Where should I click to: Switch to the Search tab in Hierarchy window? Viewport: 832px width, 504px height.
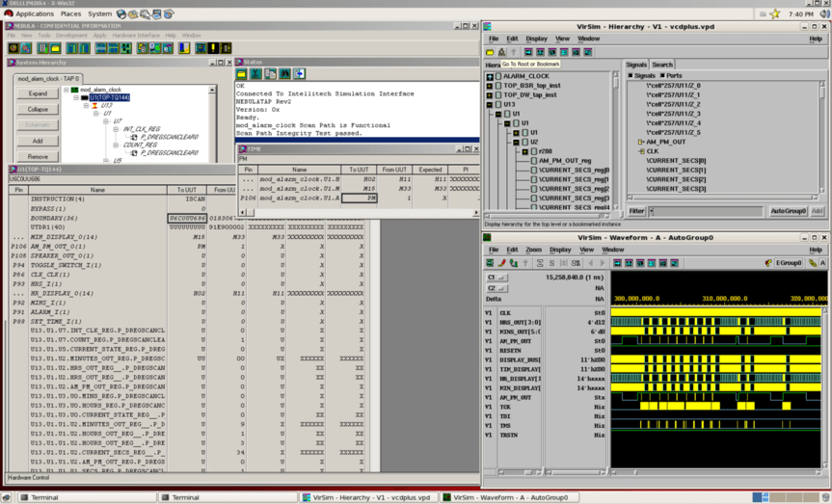point(662,65)
